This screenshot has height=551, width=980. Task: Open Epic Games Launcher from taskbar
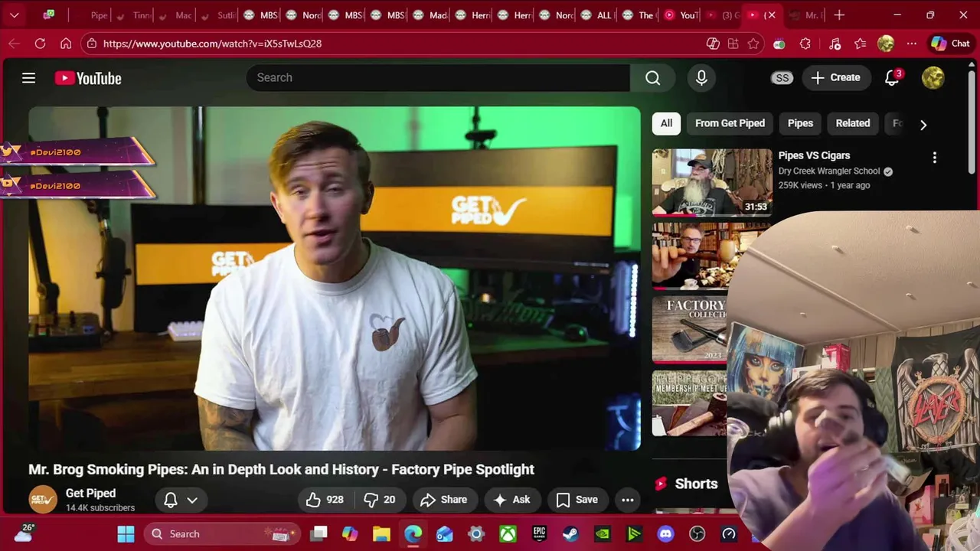[x=539, y=533]
